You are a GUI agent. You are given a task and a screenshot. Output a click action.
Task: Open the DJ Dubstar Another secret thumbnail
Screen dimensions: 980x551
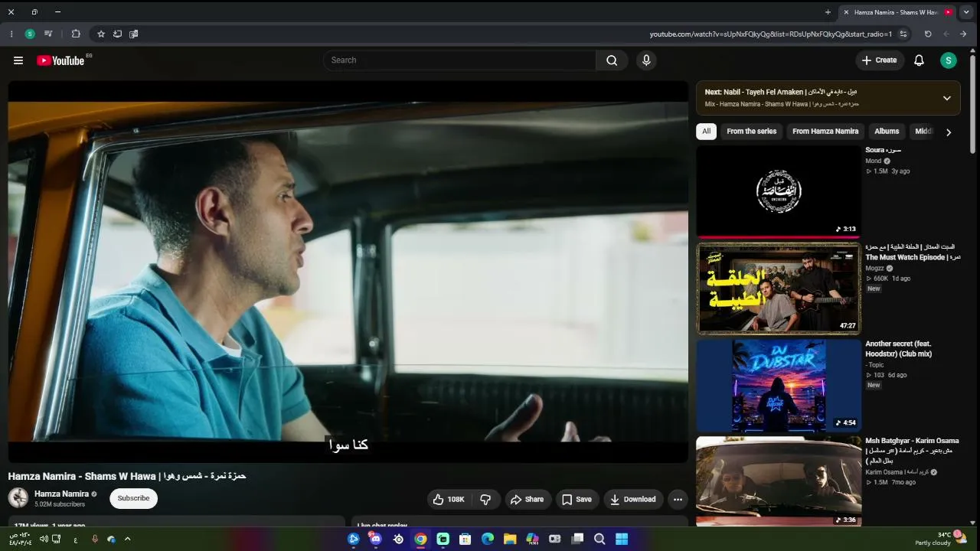[x=779, y=386]
